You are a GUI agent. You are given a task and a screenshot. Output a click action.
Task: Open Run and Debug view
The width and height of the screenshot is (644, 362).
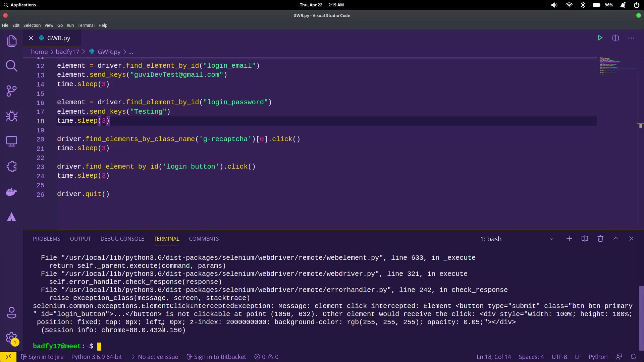[x=12, y=116]
